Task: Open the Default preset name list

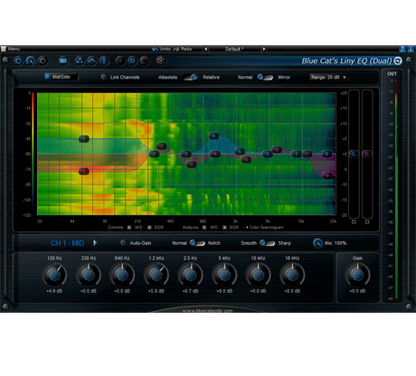Action: 234,49
